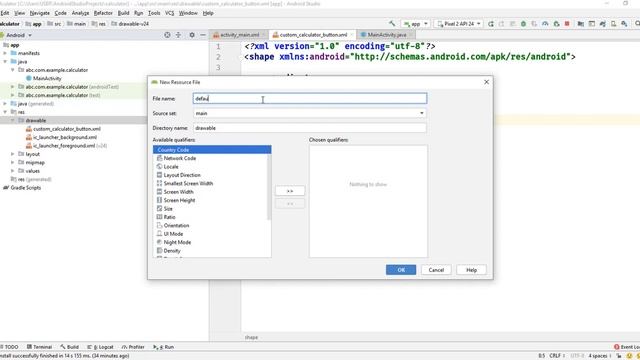Stop the running app with red square
Image resolution: width=640 pixels, height=360 pixels.
click(x=567, y=24)
